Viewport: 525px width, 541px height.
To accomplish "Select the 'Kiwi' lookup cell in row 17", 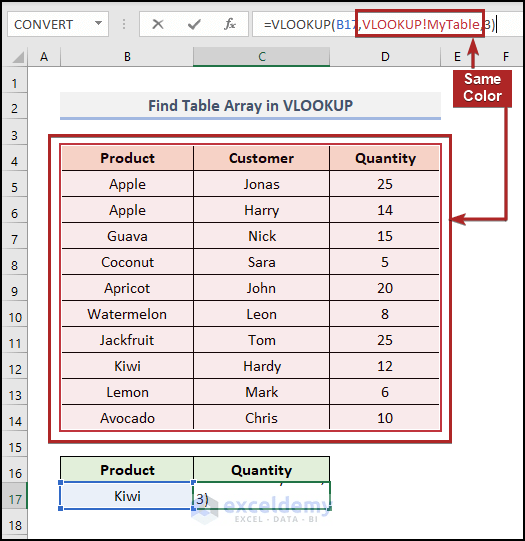I will [127, 496].
